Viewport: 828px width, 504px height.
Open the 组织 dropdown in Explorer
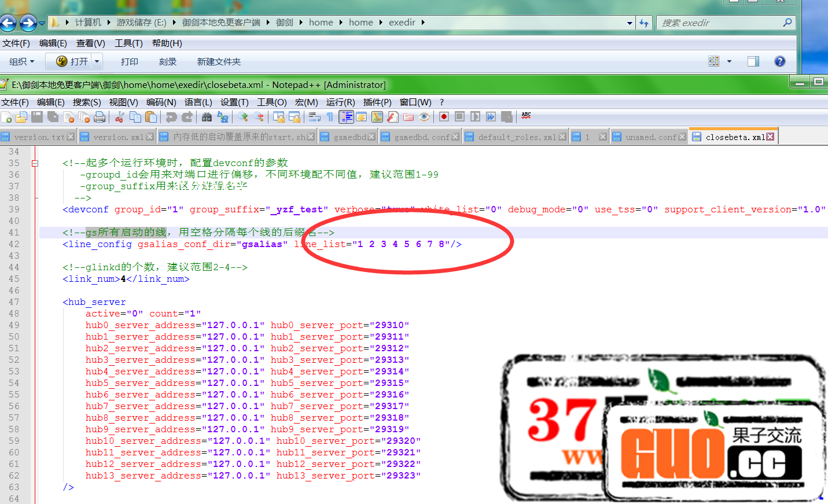[21, 61]
